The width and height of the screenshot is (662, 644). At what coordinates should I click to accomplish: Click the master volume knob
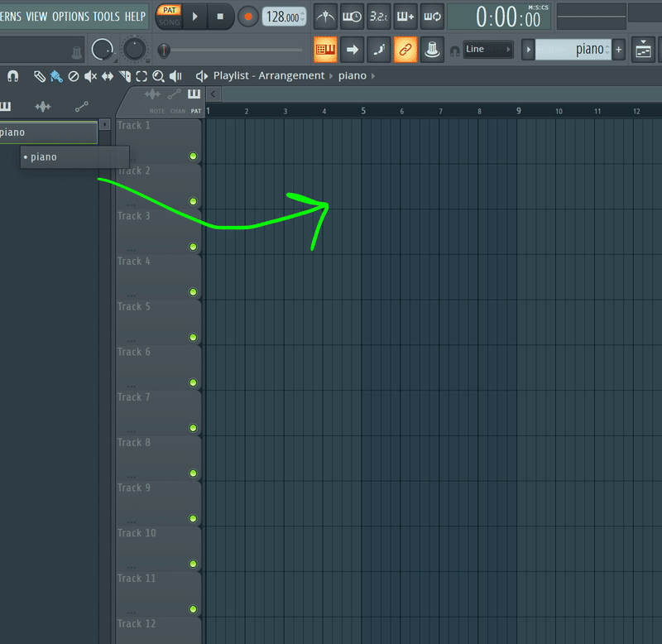(102, 50)
